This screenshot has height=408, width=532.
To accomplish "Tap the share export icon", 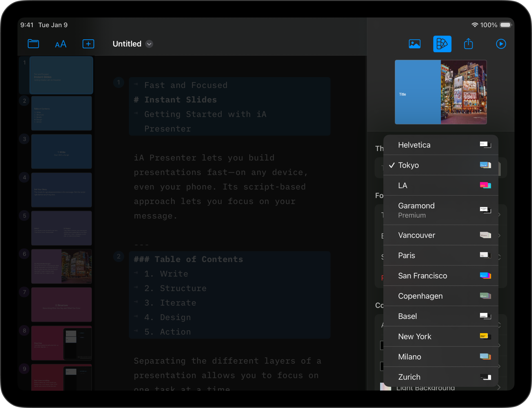I will (x=468, y=44).
